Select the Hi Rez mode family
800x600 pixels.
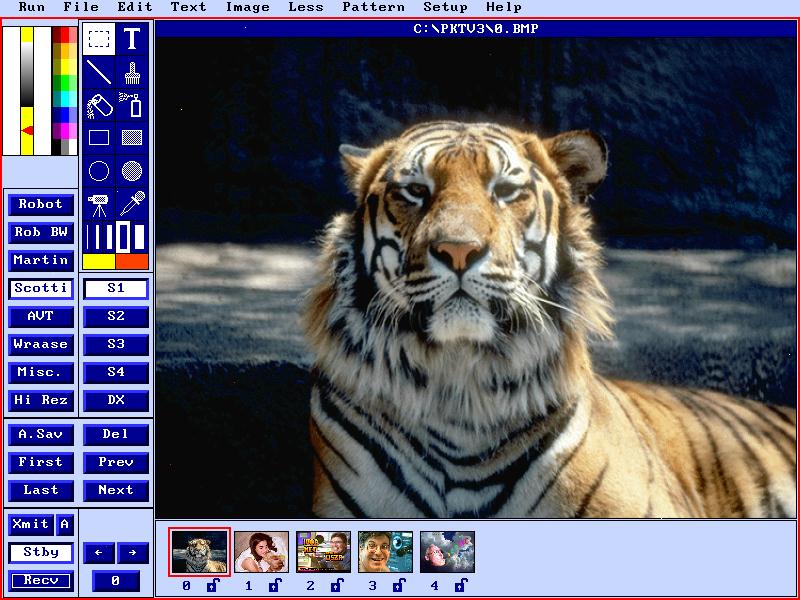pos(41,401)
